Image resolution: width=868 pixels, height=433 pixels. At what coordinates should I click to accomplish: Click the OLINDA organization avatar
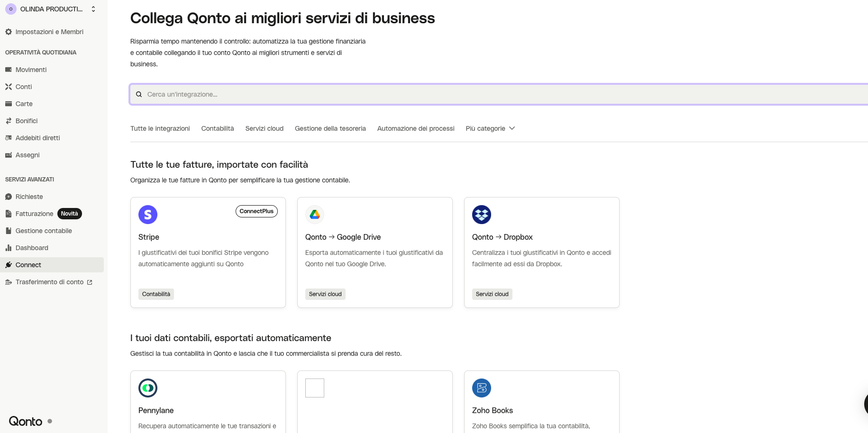pyautogui.click(x=11, y=9)
